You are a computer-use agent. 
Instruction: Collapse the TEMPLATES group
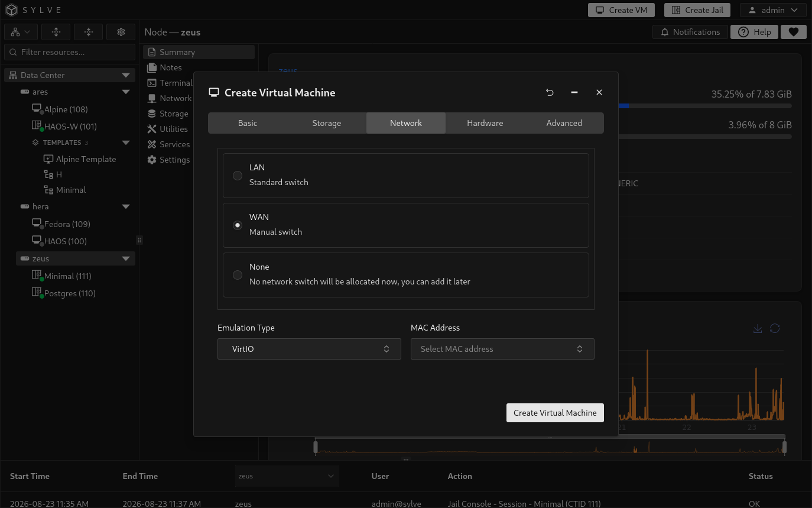[125, 143]
